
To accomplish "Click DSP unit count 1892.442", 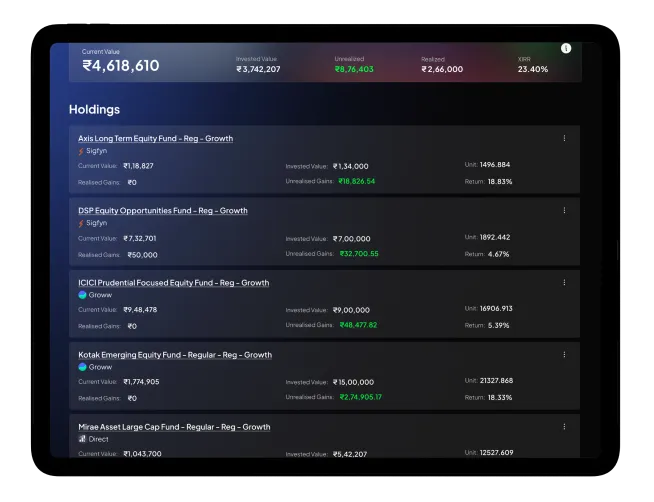I will coord(495,237).
